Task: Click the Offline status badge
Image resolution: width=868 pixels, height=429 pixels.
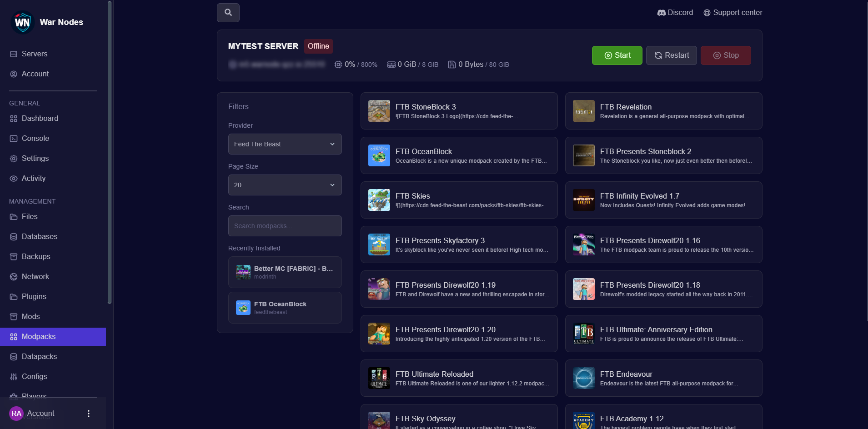Action: [318, 46]
